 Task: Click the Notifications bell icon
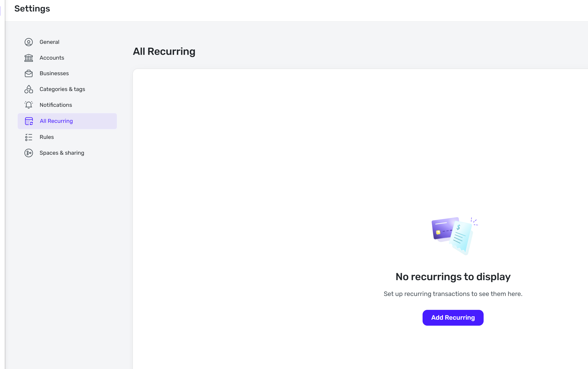click(28, 105)
